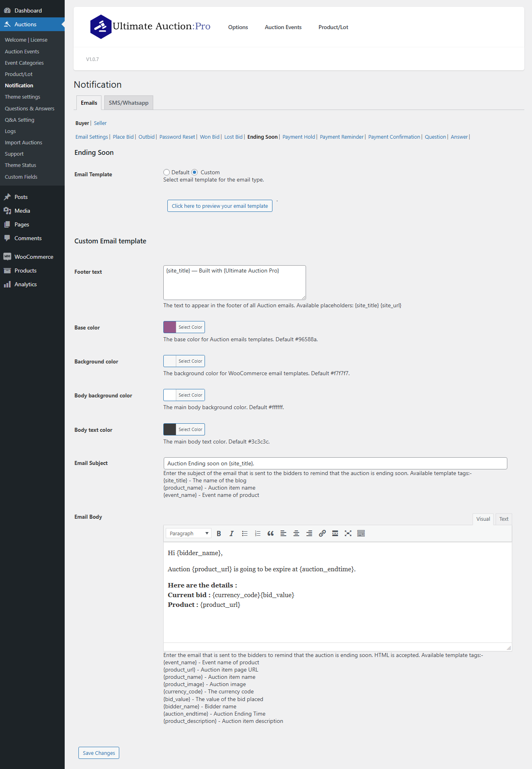Screen dimensions: 532x769
Task: Open Options in top navigation
Action: click(238, 27)
